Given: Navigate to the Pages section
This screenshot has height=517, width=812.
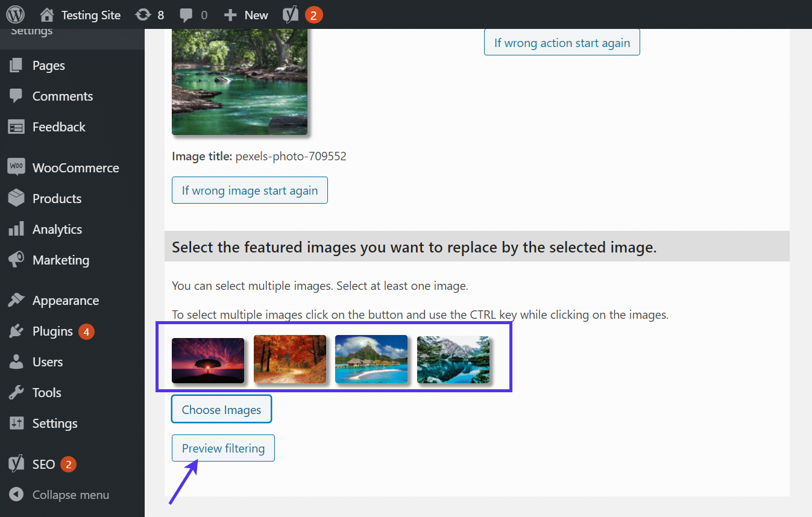Looking at the screenshot, I should tap(48, 65).
